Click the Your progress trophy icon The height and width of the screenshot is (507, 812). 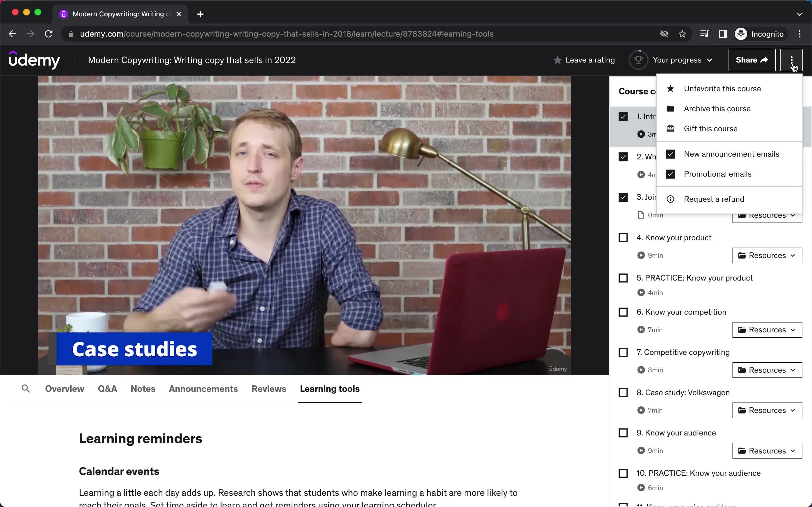[x=638, y=60]
